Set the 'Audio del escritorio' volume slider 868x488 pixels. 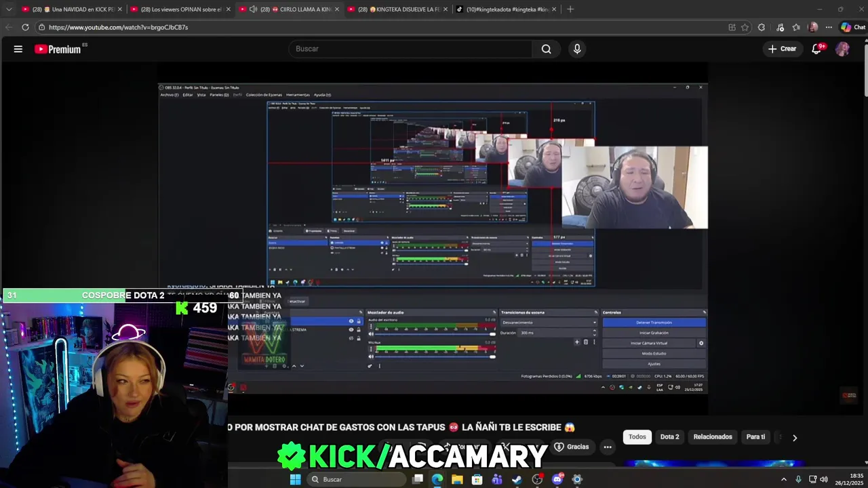click(x=435, y=334)
